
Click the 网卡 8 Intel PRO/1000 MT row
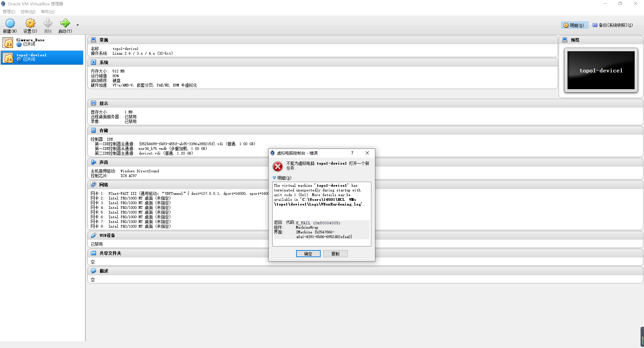pos(131,226)
